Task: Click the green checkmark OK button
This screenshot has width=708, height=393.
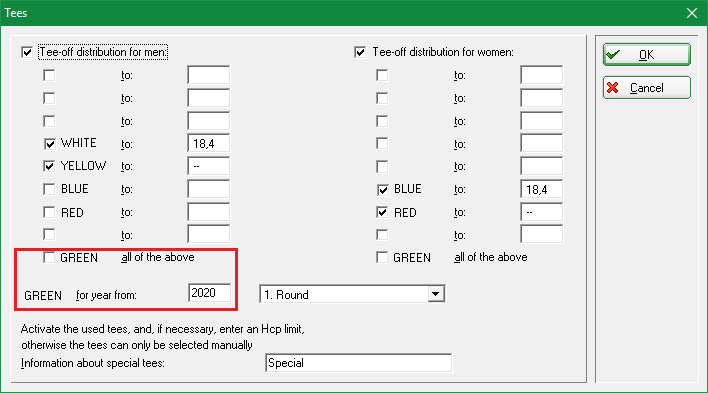Action: (x=646, y=55)
